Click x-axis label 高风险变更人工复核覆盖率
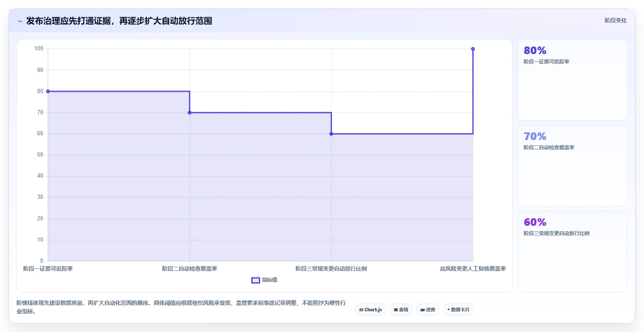The image size is (644, 332). tap(473, 269)
